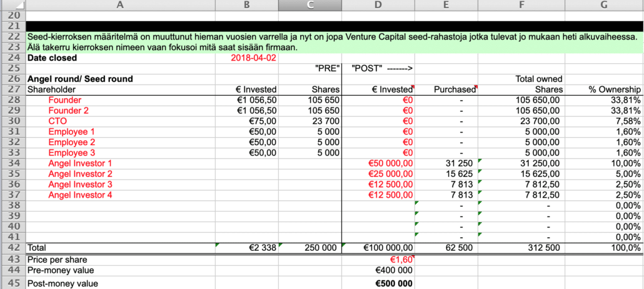Click the 10,00% ownership cell
The width and height of the screenshot is (644, 289).
click(x=604, y=164)
